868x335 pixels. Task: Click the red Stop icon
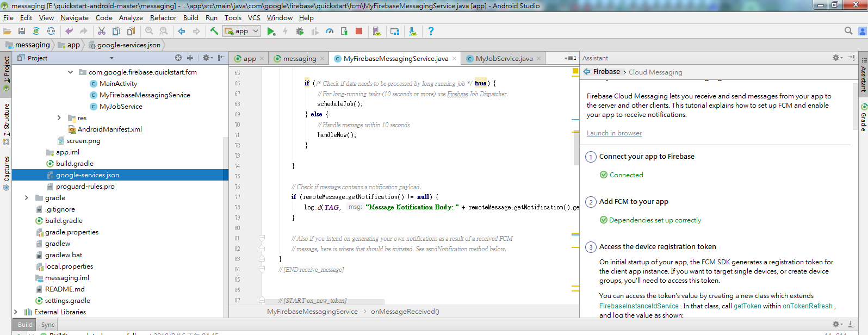click(x=359, y=32)
